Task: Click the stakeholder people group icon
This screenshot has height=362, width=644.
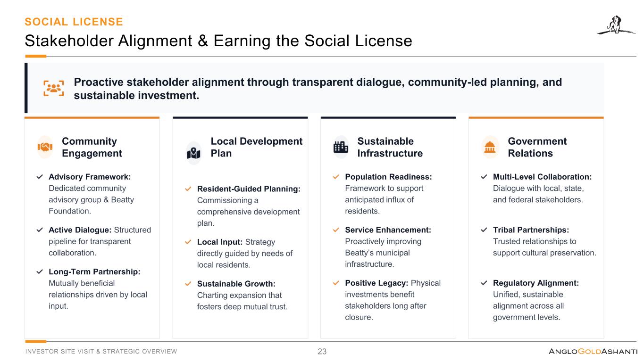Action: (x=54, y=88)
